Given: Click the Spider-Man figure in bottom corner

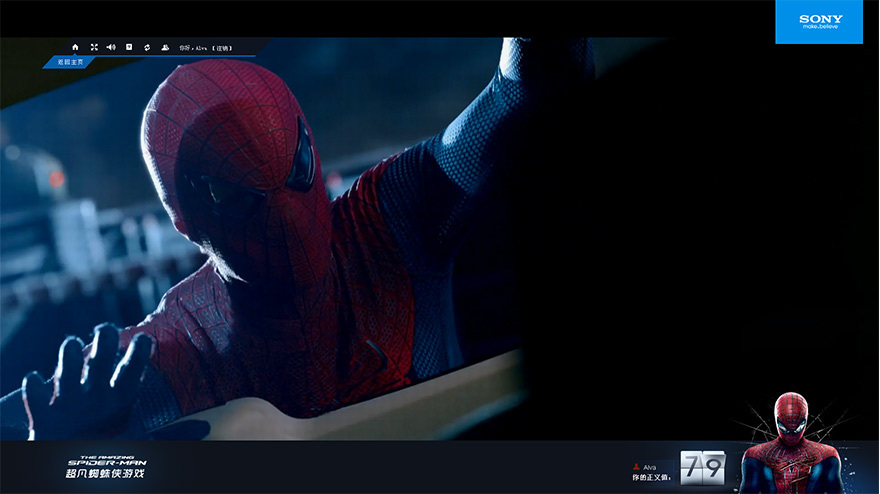Looking at the screenshot, I should [791, 443].
